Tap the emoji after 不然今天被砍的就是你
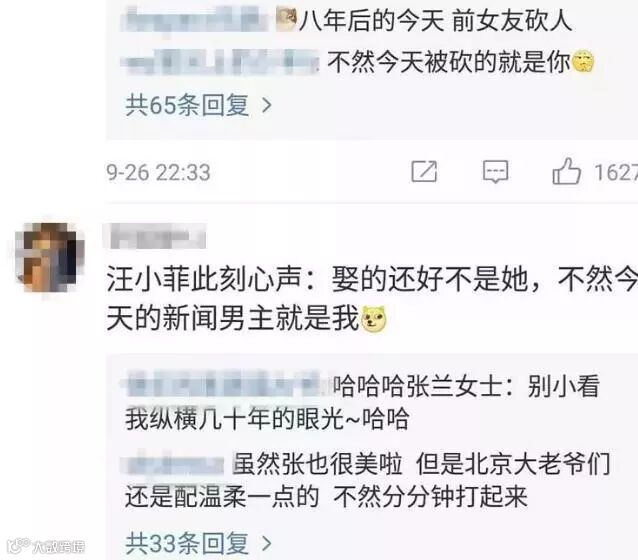 tap(583, 63)
